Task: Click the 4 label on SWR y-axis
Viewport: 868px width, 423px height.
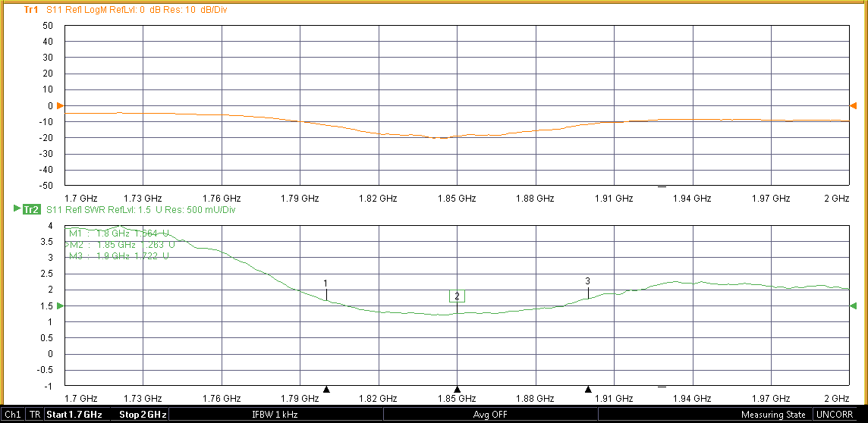Action: point(50,226)
